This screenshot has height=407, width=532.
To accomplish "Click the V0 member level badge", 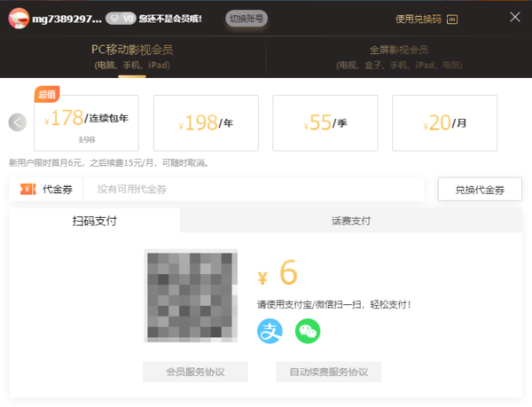I will (x=121, y=19).
